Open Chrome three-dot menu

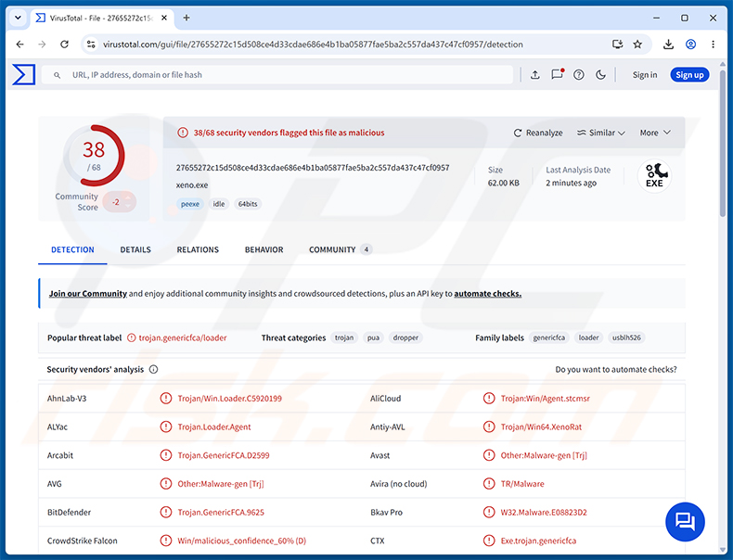point(713,45)
